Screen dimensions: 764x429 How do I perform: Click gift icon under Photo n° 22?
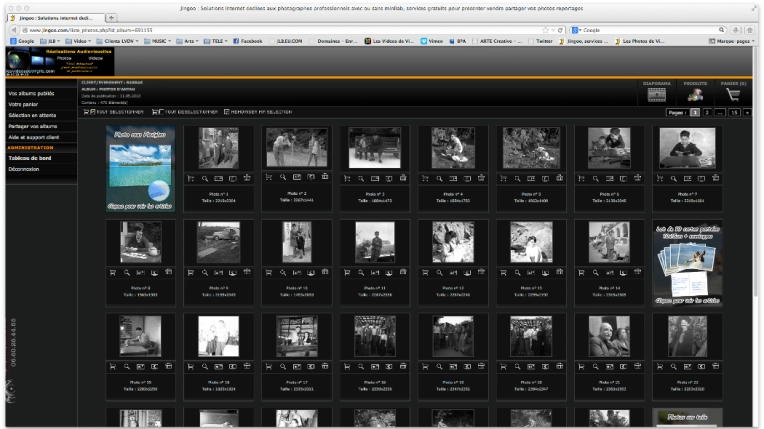pos(716,366)
